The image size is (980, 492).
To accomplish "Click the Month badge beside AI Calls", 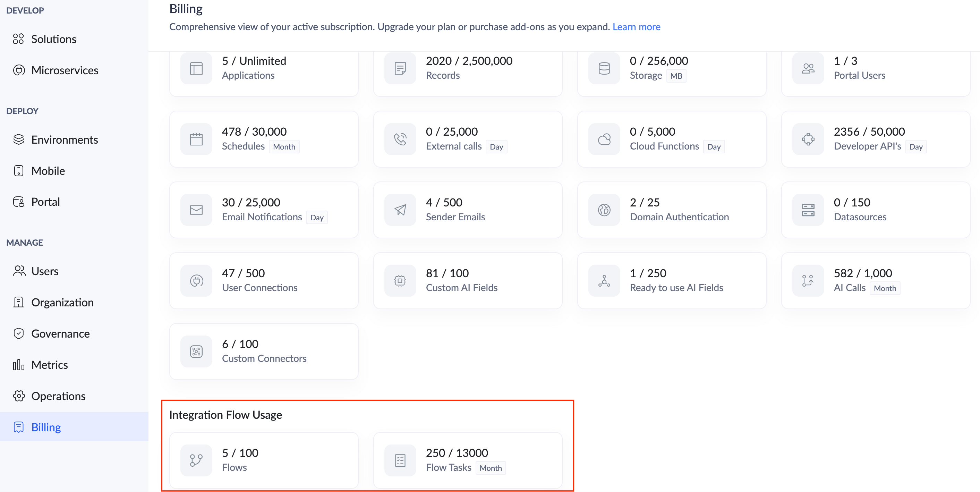I will click(885, 288).
